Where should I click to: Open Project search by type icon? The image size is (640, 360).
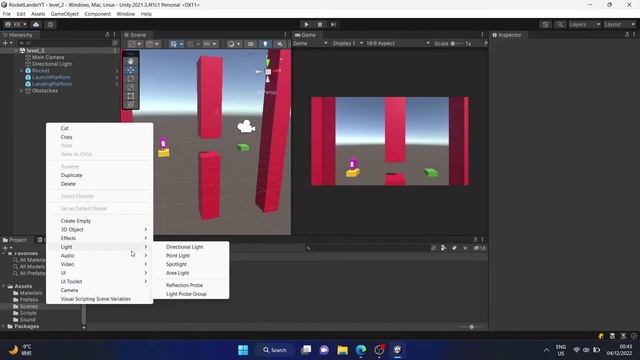pyautogui.click(x=444, y=248)
